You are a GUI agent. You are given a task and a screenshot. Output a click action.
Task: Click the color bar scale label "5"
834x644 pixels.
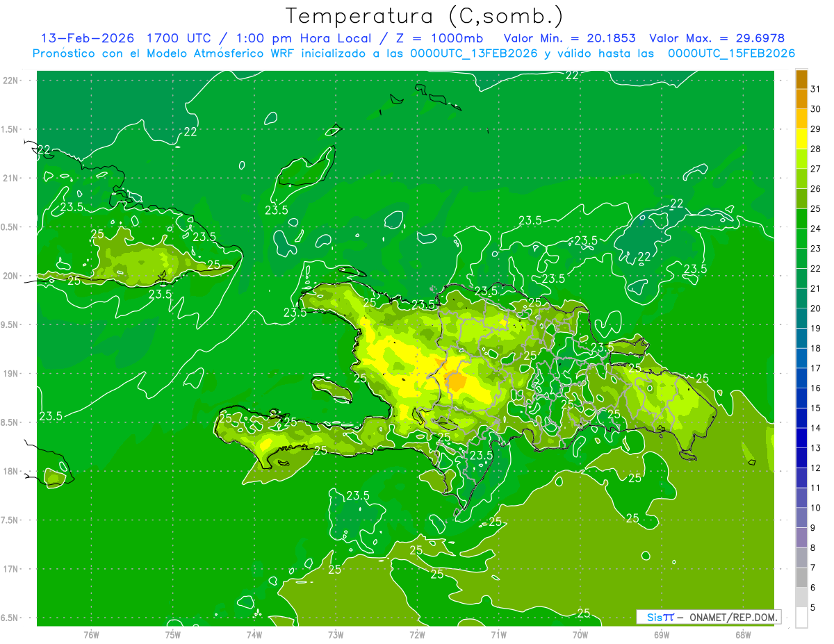tap(813, 609)
